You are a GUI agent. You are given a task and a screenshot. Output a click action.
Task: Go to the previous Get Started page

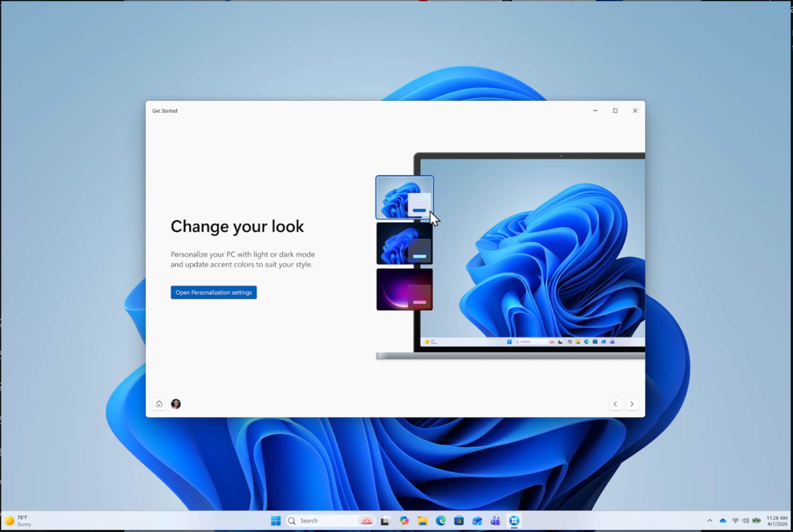615,404
